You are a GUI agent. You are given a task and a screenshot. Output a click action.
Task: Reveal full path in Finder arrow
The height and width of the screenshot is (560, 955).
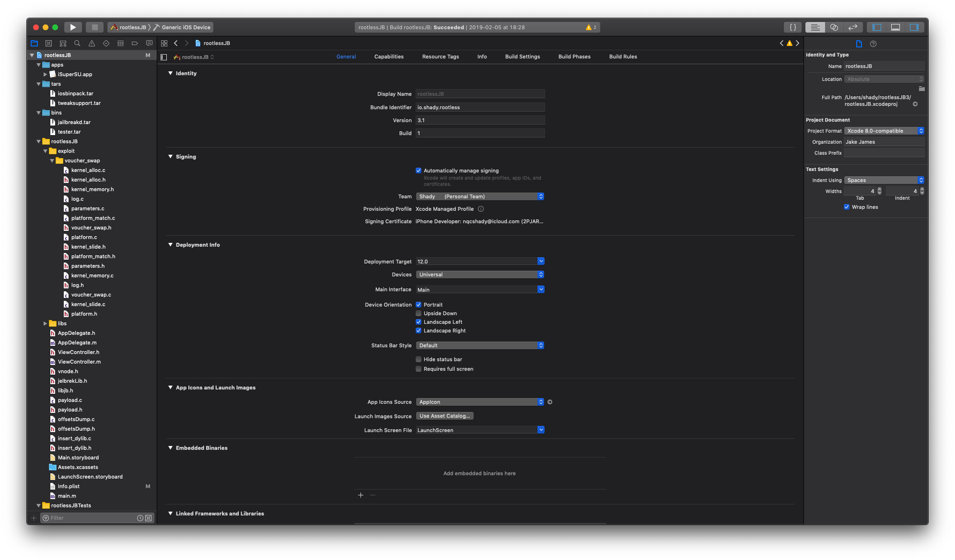click(915, 104)
